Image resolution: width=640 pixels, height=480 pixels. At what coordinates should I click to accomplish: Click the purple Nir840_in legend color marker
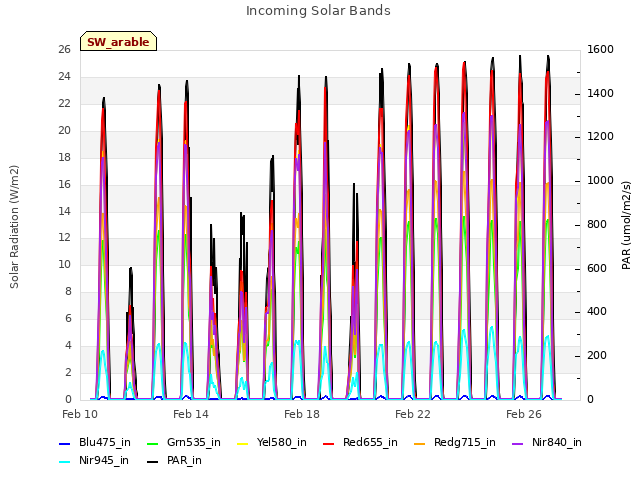tap(518, 444)
